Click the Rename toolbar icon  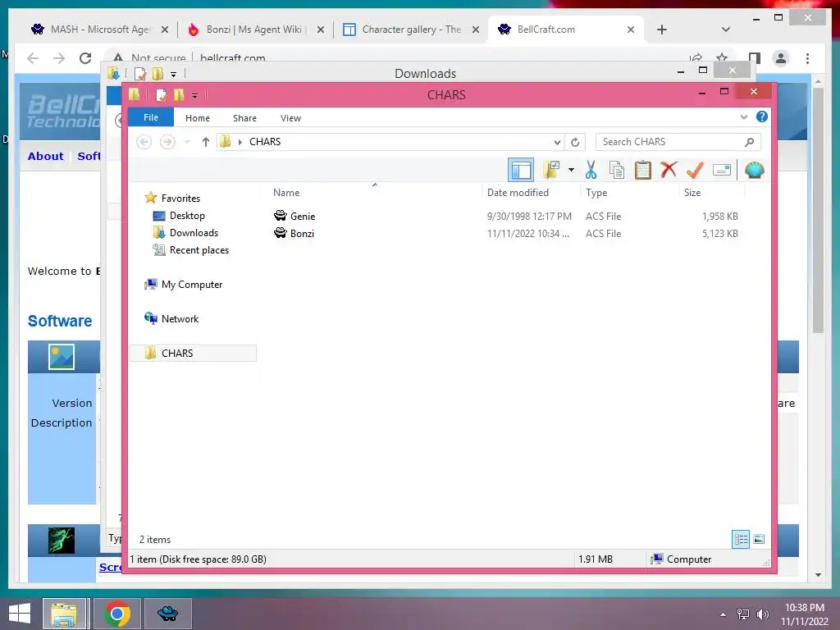[x=722, y=170]
